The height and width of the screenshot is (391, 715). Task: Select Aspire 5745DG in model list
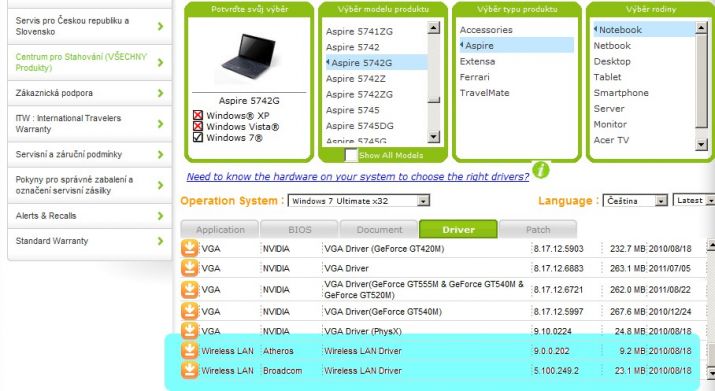click(x=359, y=125)
